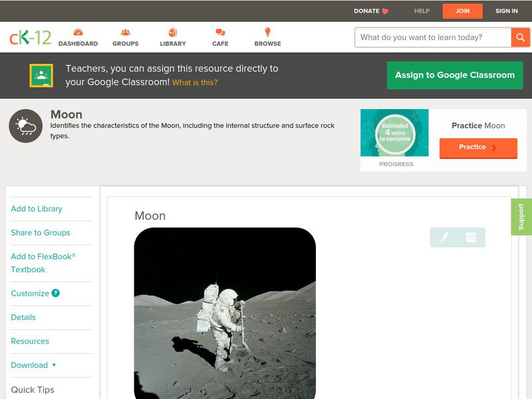532x399 pixels.
Task: Open the Cafe chat bubbles icon
Action: point(220,32)
